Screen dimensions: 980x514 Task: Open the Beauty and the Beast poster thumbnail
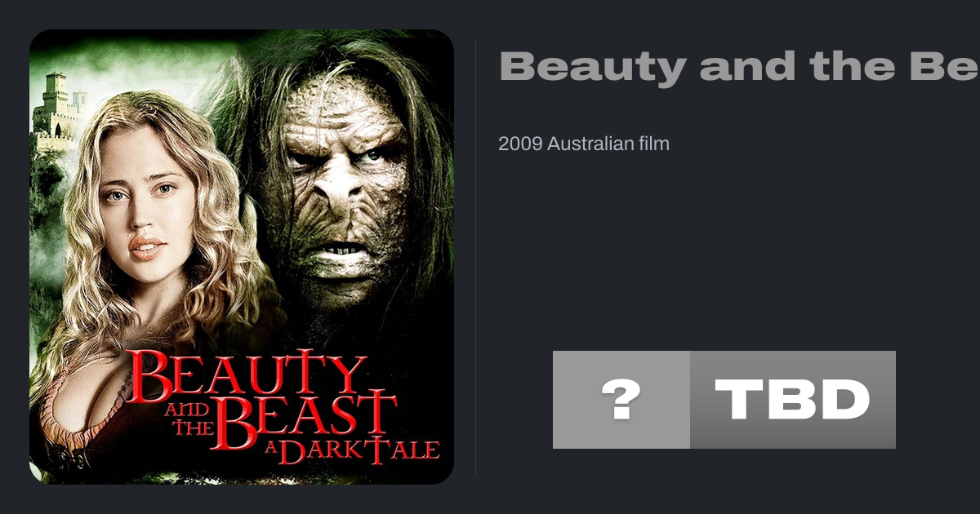tap(242, 257)
